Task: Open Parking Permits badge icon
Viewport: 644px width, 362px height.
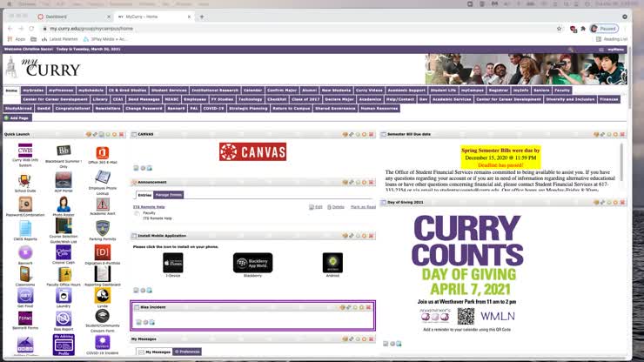Action: tap(103, 229)
